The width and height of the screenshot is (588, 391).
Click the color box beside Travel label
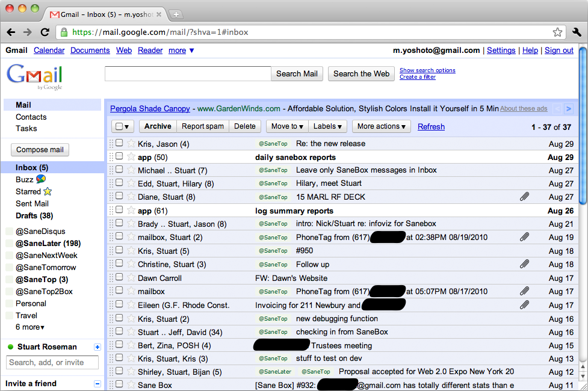10,316
